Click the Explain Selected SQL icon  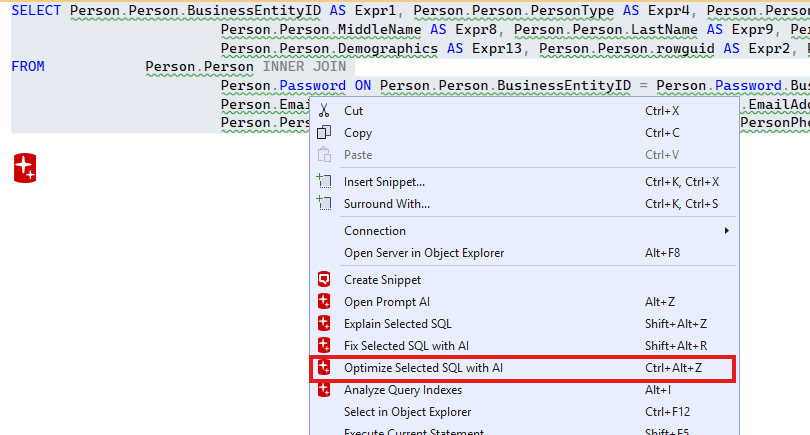[x=324, y=324]
